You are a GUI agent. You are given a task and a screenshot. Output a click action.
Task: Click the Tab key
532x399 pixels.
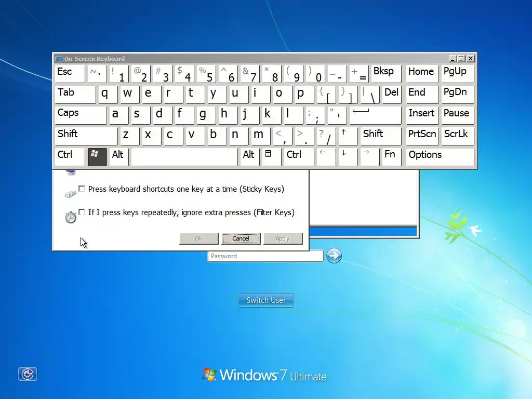pyautogui.click(x=75, y=95)
